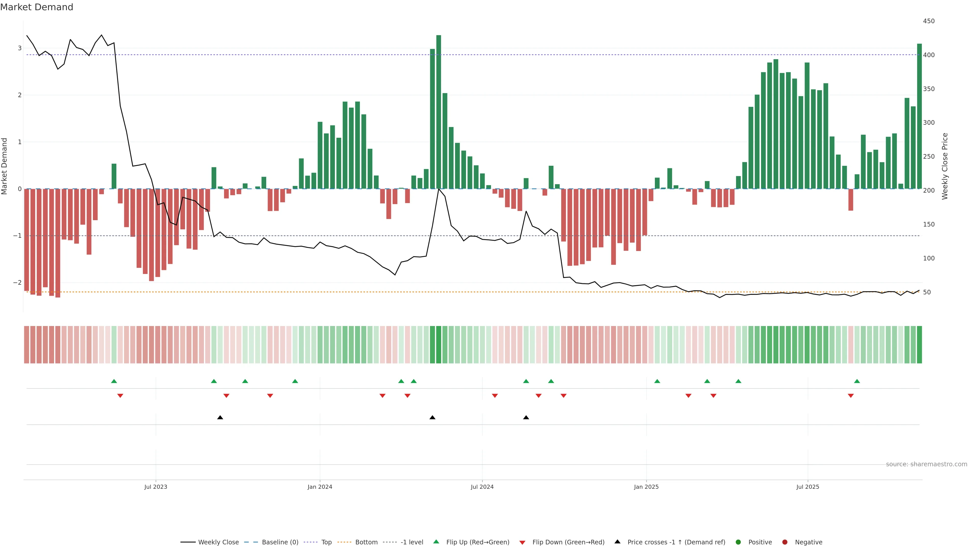
Task: Click the black Price crosses -1 legend triangle
Action: pos(617,542)
